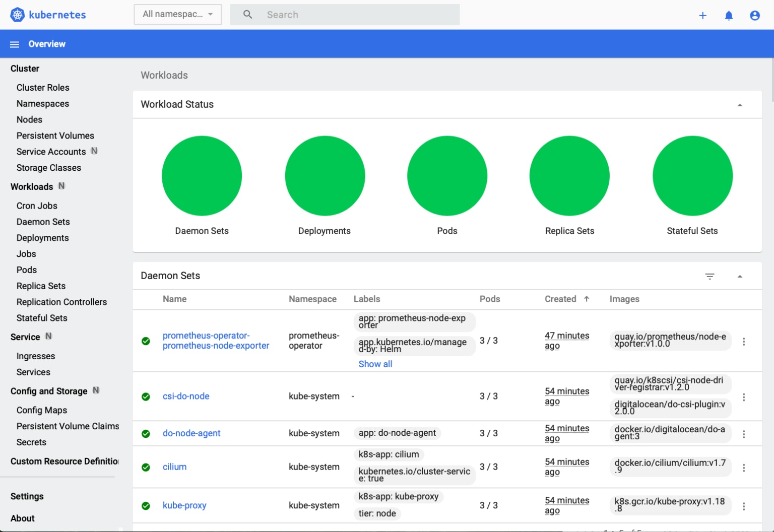This screenshot has width=774, height=532.
Task: Open notifications via the bell icon
Action: 729,16
